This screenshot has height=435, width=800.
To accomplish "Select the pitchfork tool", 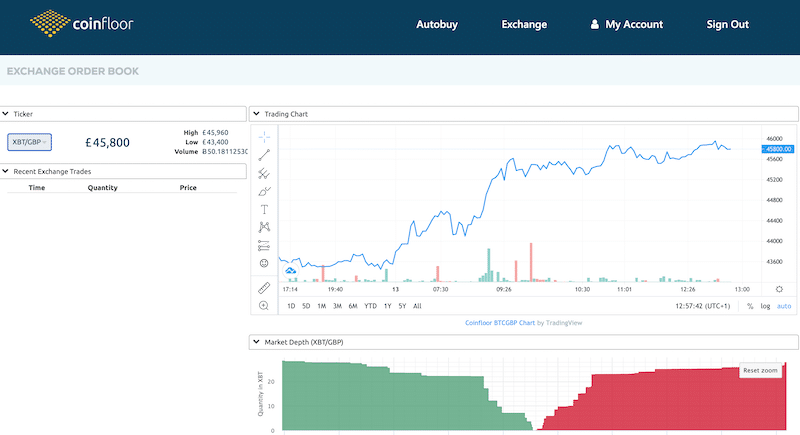I will click(x=264, y=173).
